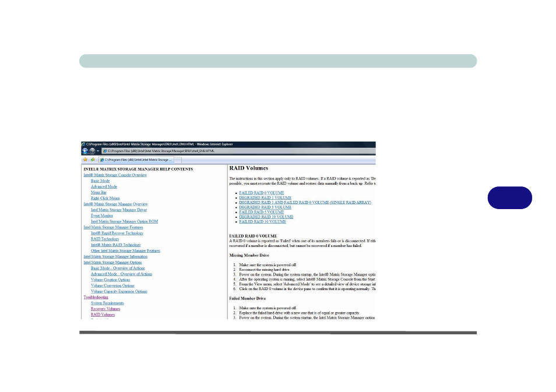556x392 pixels.
Task: Open Volume Creation Options link
Action: point(110,280)
